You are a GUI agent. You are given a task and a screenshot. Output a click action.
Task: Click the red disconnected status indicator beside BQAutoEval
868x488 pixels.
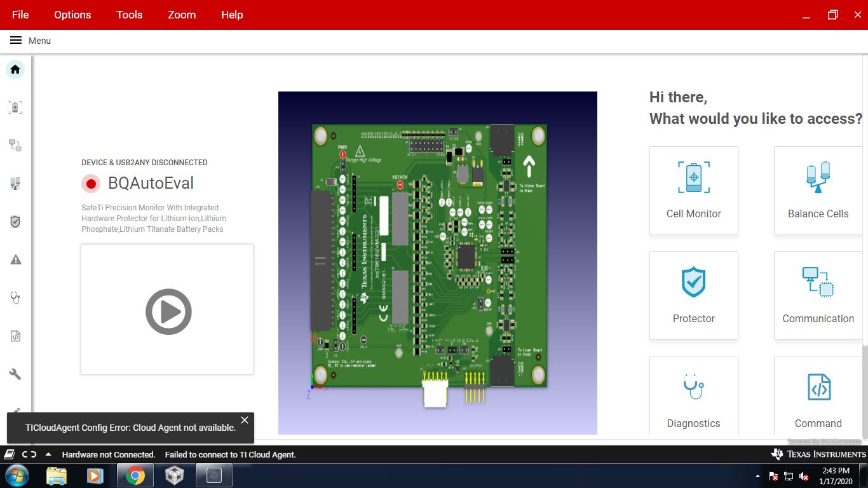coord(91,184)
